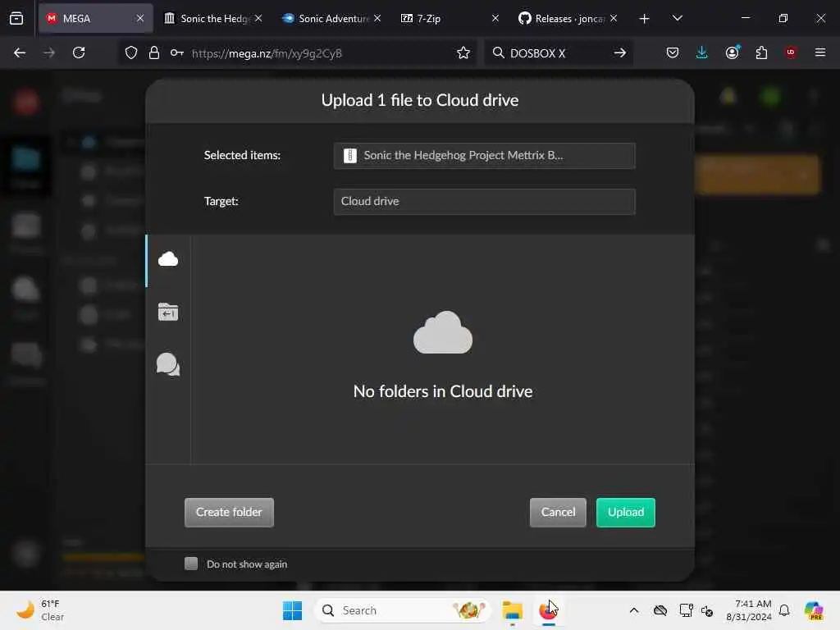
Task: Open the Copilot icon in taskbar
Action: (814, 610)
